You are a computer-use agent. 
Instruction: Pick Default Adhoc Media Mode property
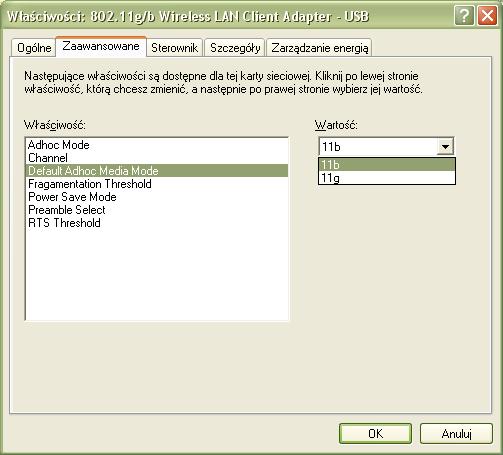click(157, 171)
